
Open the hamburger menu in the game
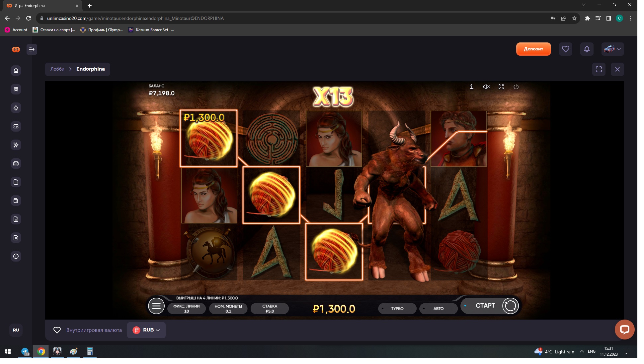point(156,306)
